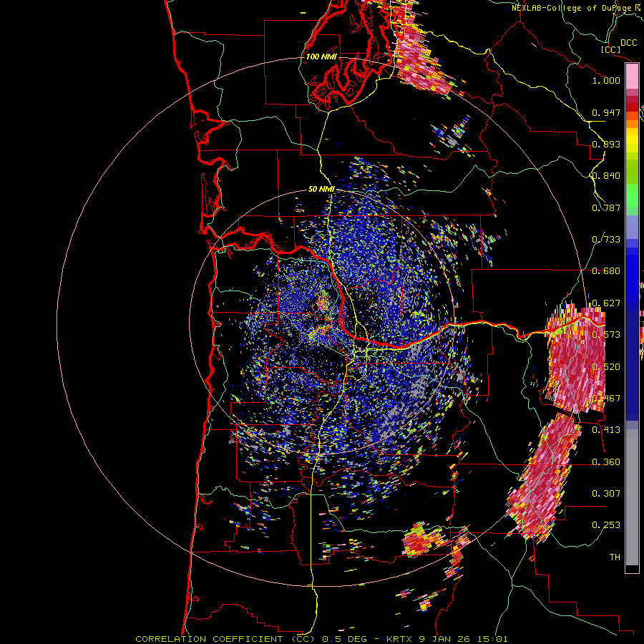Select the 0.893 legend value
The image size is (644, 644).
tap(606, 144)
